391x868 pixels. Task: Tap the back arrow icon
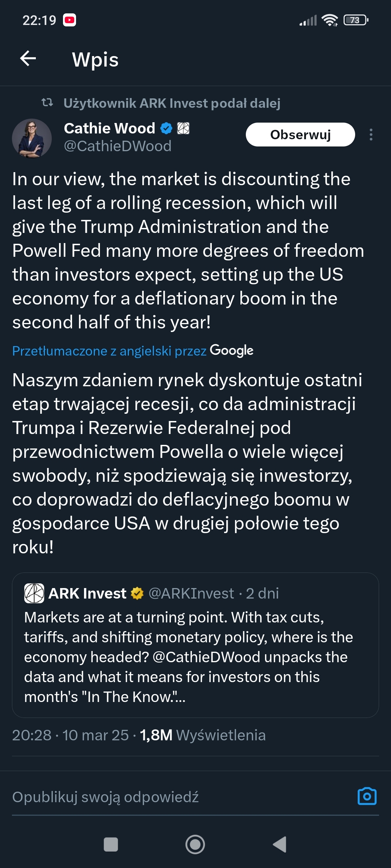coord(28,59)
